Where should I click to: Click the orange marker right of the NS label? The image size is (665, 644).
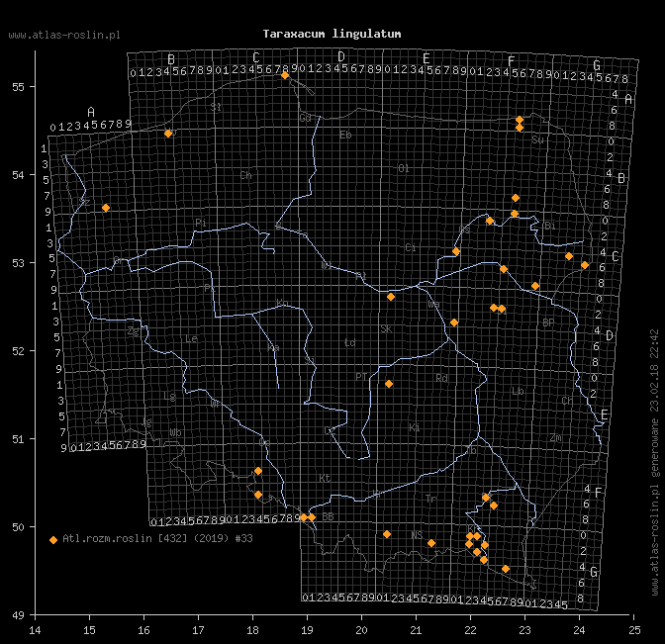tap(431, 543)
